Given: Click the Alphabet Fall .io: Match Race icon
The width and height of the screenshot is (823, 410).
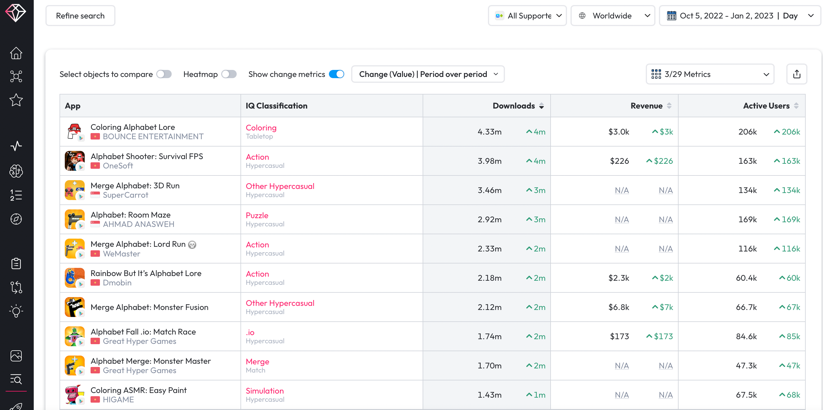Looking at the screenshot, I should tap(75, 337).
